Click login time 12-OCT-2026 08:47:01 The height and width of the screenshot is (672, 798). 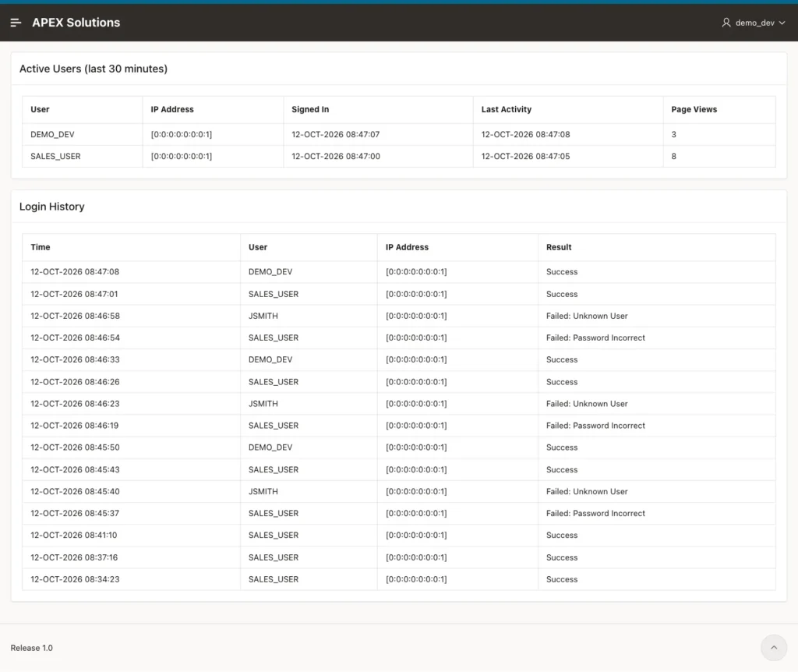(x=74, y=294)
